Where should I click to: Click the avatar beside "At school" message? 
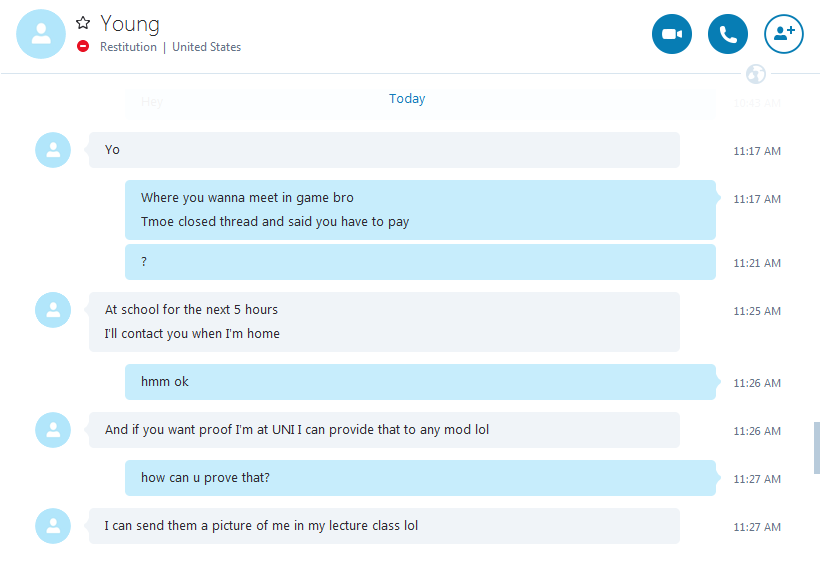[x=53, y=310]
